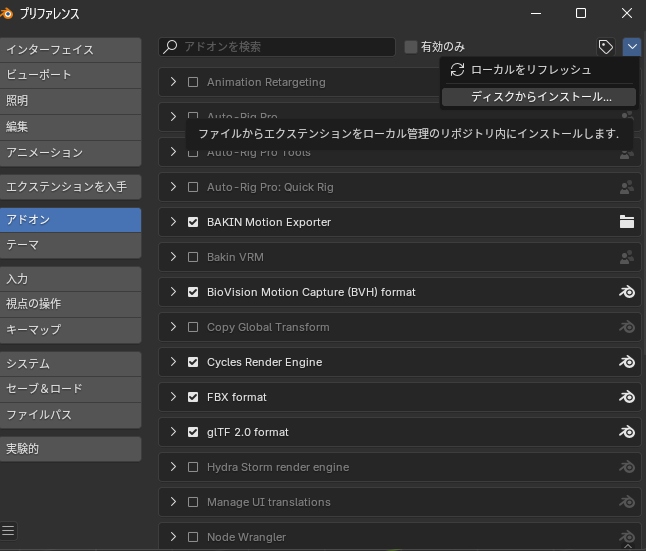Toggle the 有効のみ checkbox

click(411, 47)
